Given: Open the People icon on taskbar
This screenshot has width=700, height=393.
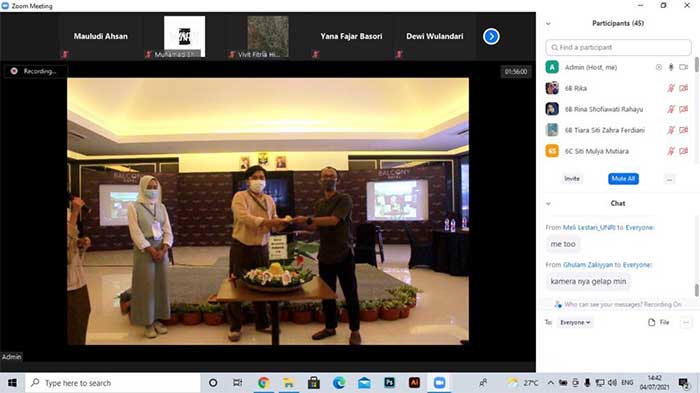Looking at the screenshot, I should [483, 383].
